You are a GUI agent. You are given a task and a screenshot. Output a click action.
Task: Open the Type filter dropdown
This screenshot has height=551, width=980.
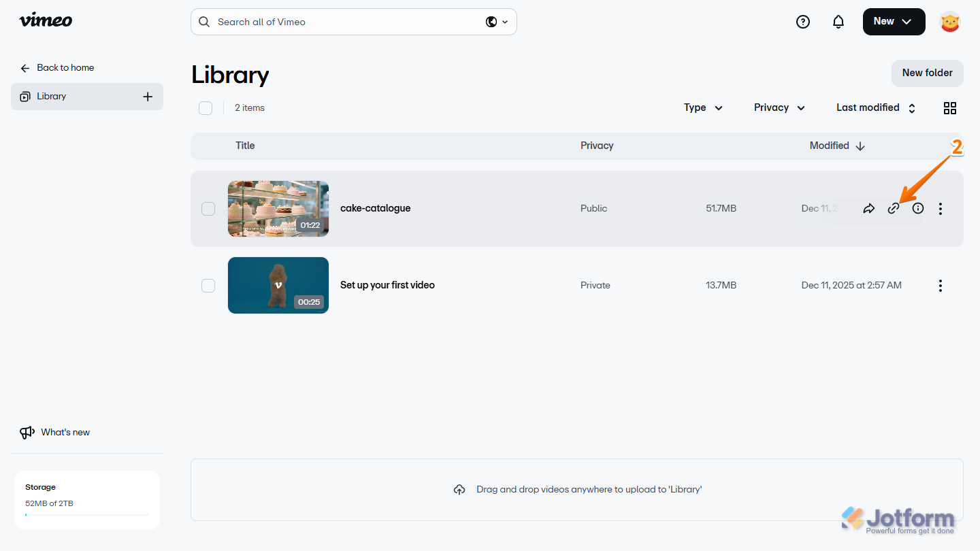(x=702, y=107)
